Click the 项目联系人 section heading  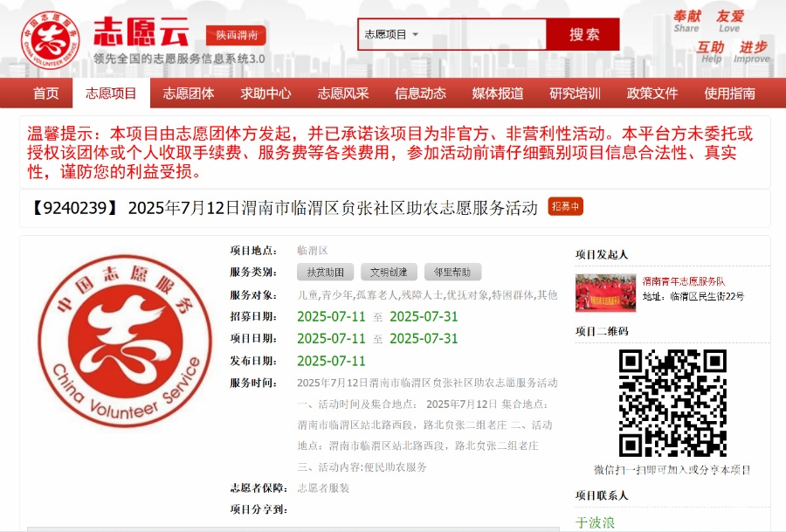(x=602, y=495)
